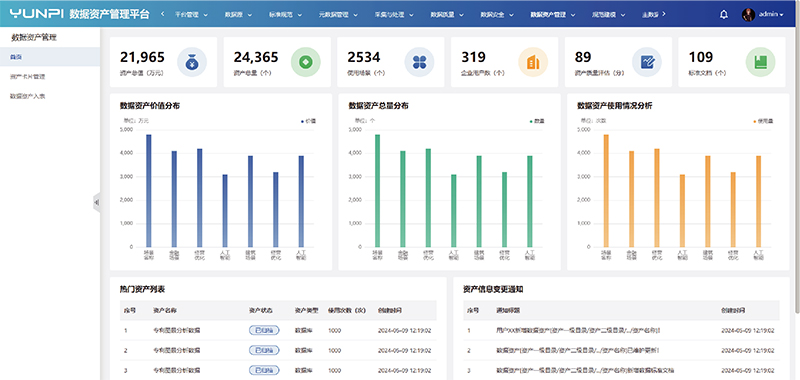Click the 2534 usage figure
The image size is (800, 380).
364,57
